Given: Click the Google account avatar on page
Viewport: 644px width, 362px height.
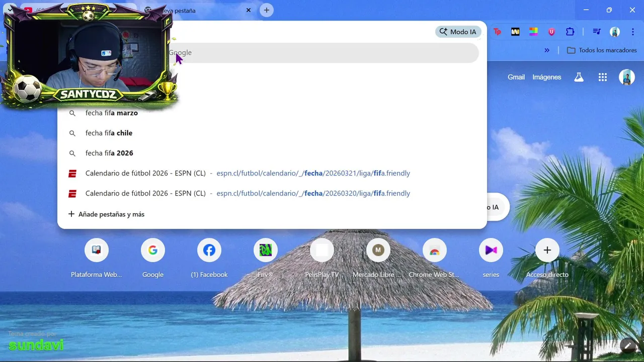Looking at the screenshot, I should (627, 77).
